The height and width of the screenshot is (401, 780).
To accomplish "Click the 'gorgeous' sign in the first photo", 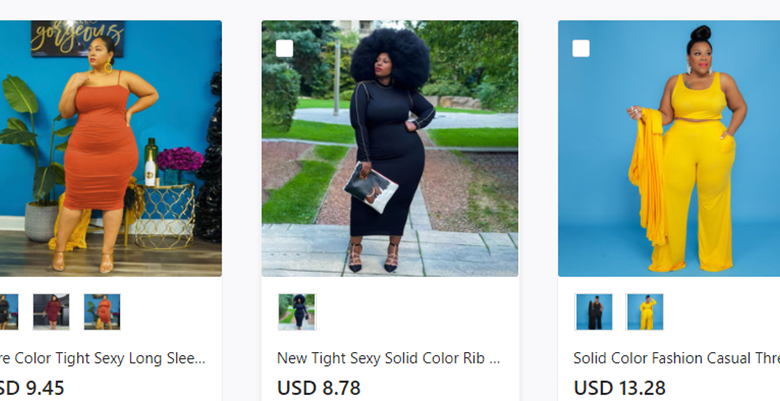I will pos(78,38).
